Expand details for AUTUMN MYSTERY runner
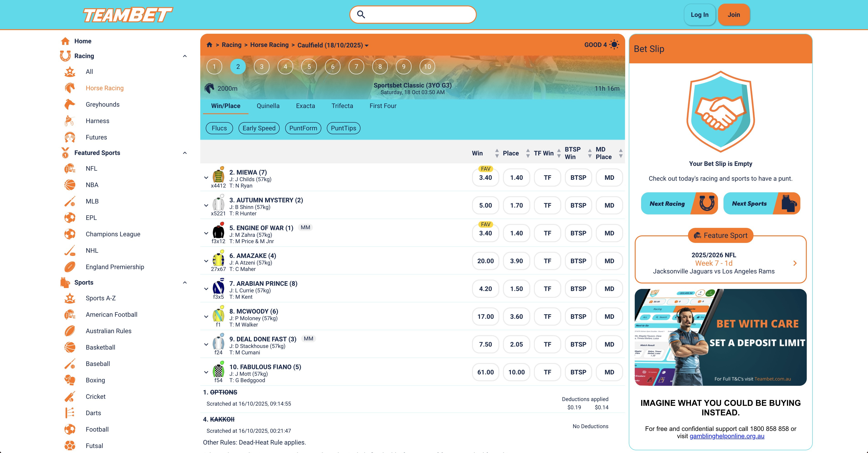This screenshot has height=453, width=868. pos(206,205)
